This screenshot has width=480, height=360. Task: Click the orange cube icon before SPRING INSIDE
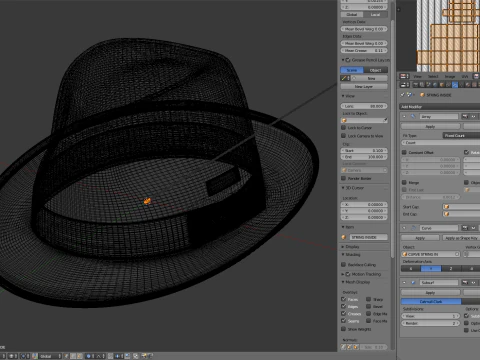pos(422,95)
